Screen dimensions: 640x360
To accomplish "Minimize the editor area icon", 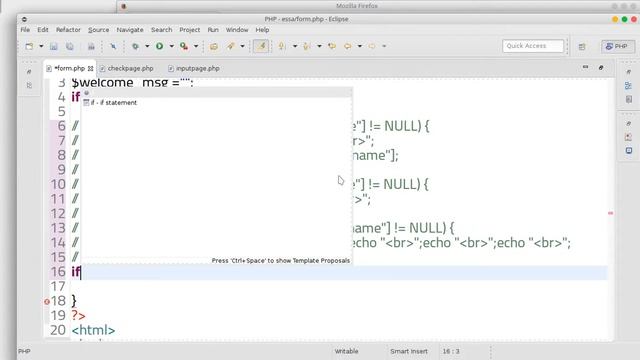I will point(585,67).
